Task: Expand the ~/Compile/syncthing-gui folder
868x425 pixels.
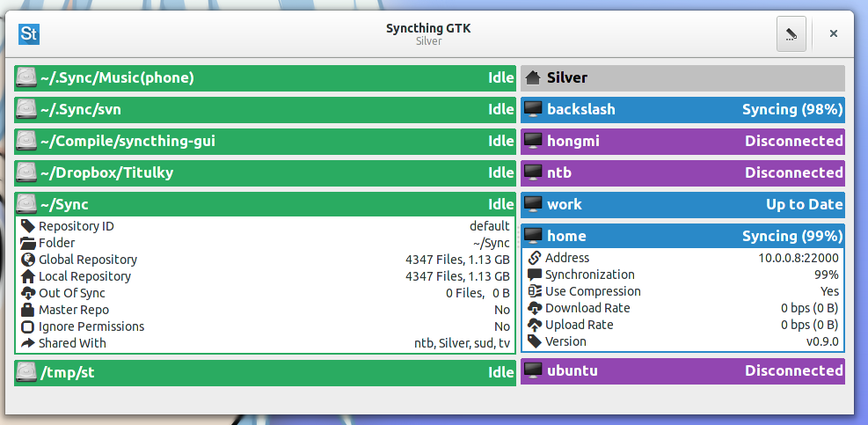Action: click(x=264, y=142)
